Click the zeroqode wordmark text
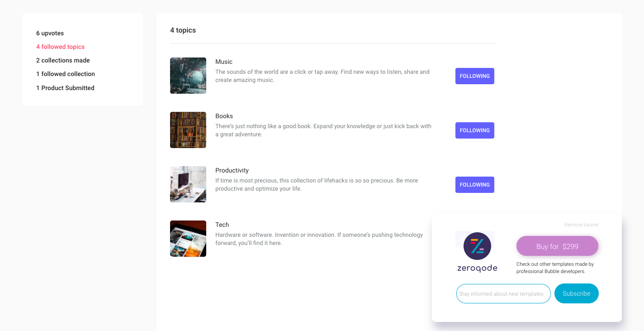Image resolution: width=644 pixels, height=331 pixels. point(477,268)
